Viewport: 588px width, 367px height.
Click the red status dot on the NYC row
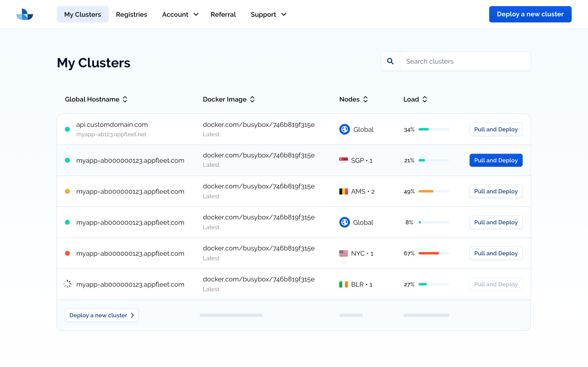[67, 253]
